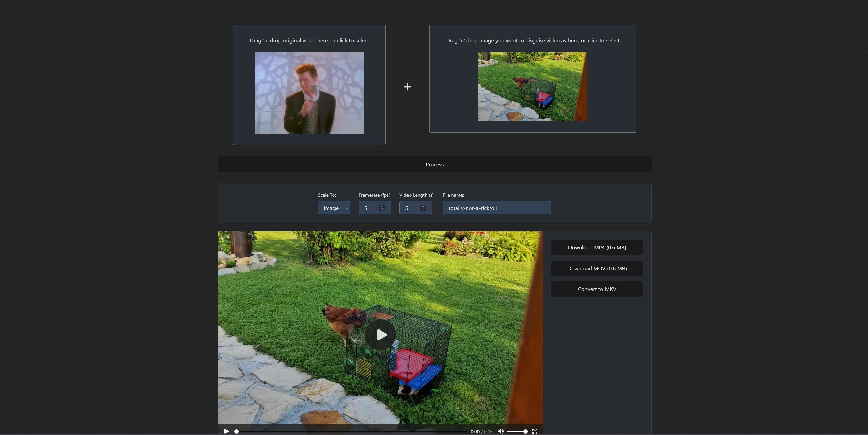Click the video seek progress bar

point(351,431)
